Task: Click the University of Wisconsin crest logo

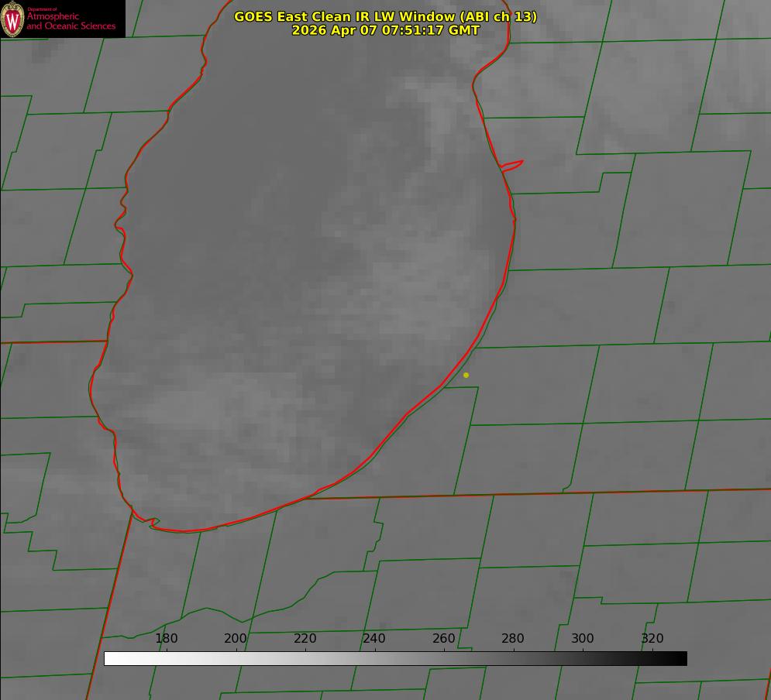Action: [x=12, y=19]
